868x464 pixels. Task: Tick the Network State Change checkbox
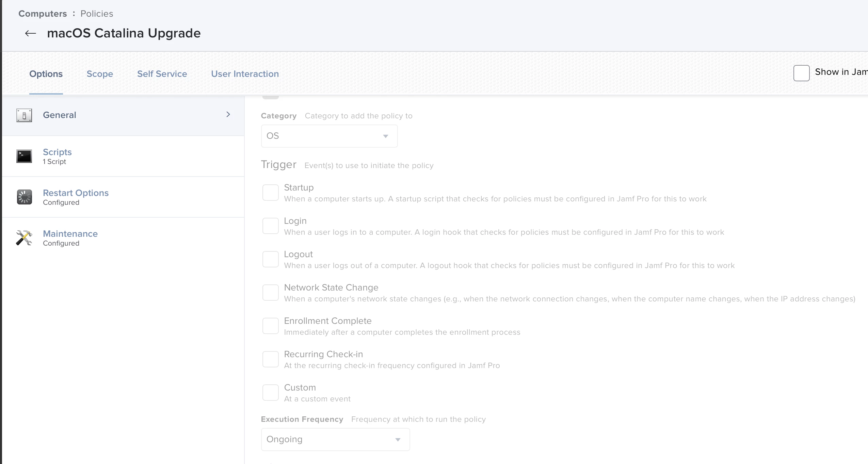pyautogui.click(x=271, y=293)
